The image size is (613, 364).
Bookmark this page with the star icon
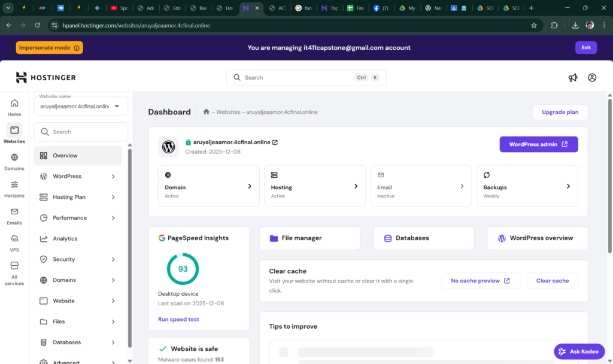[533, 26]
